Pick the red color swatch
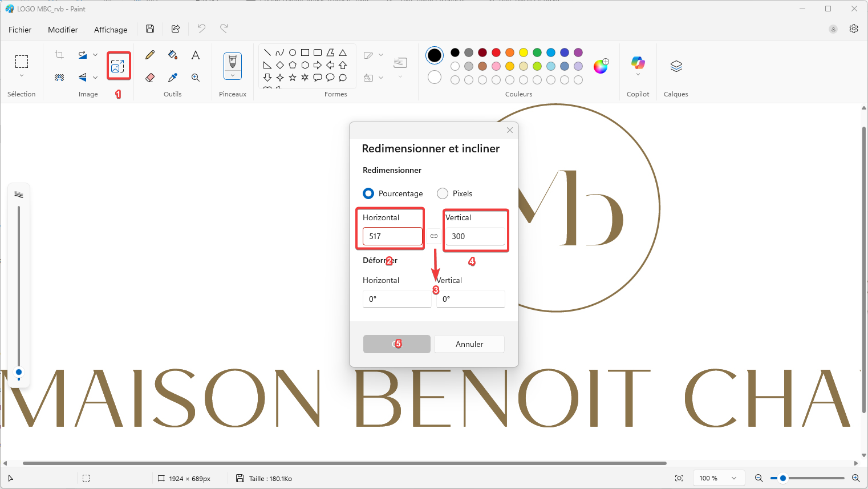 coord(496,52)
